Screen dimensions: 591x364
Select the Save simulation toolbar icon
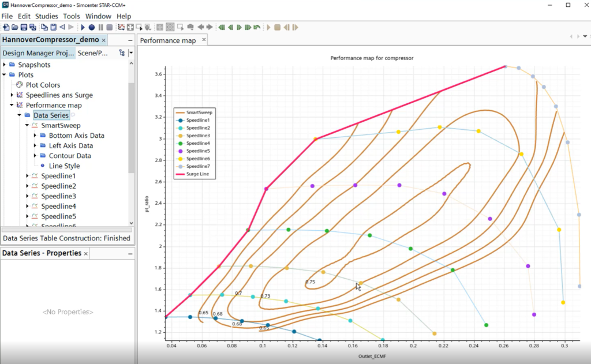click(x=24, y=27)
